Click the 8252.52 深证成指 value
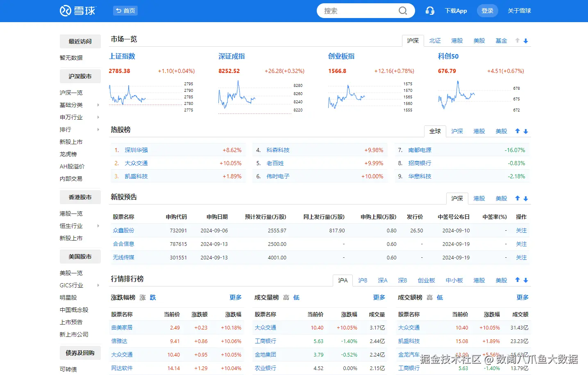Screen dimensions: 588x375 click(x=229, y=71)
